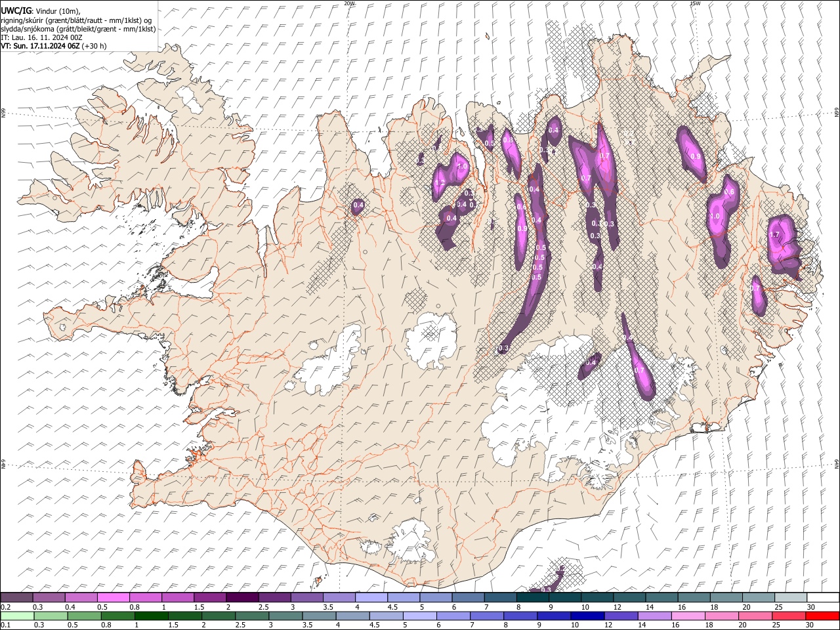Pick the darkest green swatch at 1 in lower legend
The height and width of the screenshot is (630, 840).
pyautogui.click(x=151, y=616)
